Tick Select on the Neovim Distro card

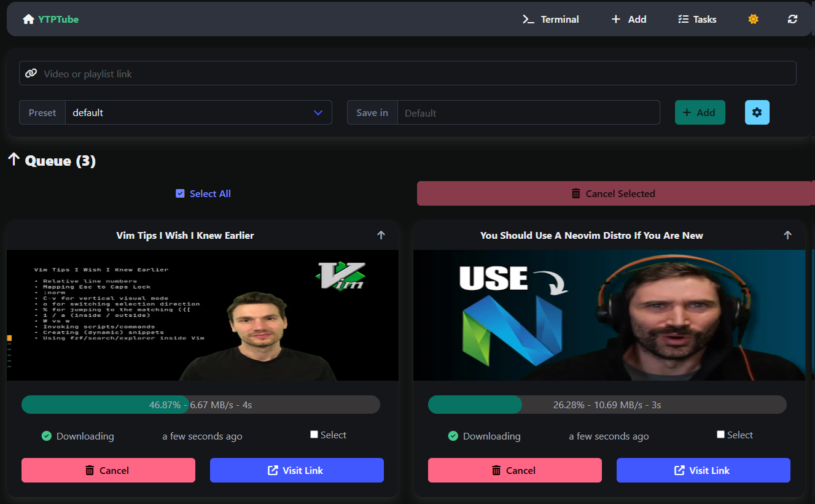click(x=721, y=435)
